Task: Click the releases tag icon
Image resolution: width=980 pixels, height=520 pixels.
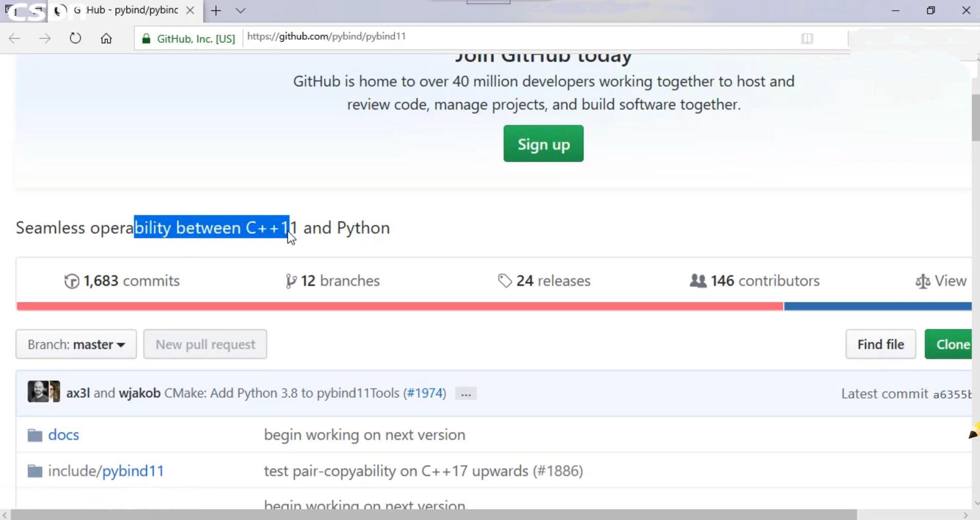Action: [505, 281]
